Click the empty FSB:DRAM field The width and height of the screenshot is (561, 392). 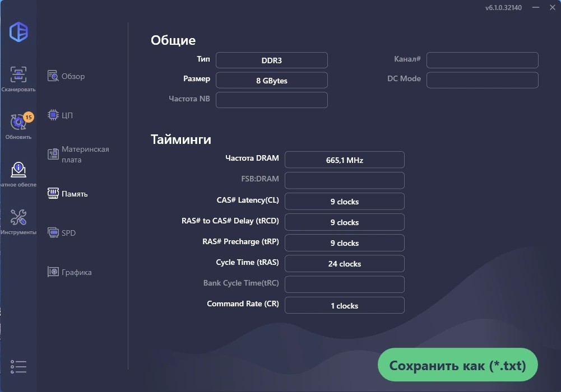click(x=345, y=180)
